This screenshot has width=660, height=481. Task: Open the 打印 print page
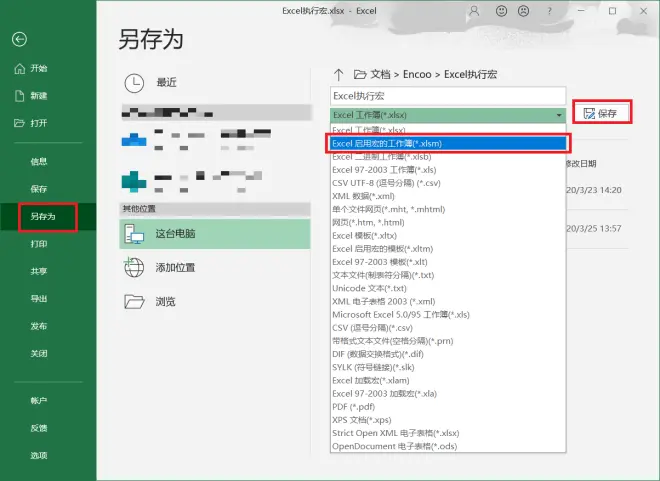coord(39,244)
